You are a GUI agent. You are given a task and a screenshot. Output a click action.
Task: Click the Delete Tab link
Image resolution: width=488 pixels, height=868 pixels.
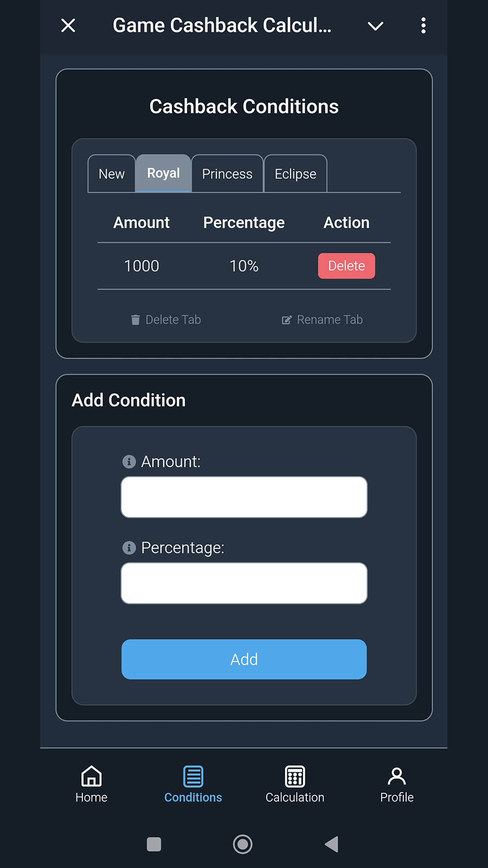pyautogui.click(x=166, y=320)
